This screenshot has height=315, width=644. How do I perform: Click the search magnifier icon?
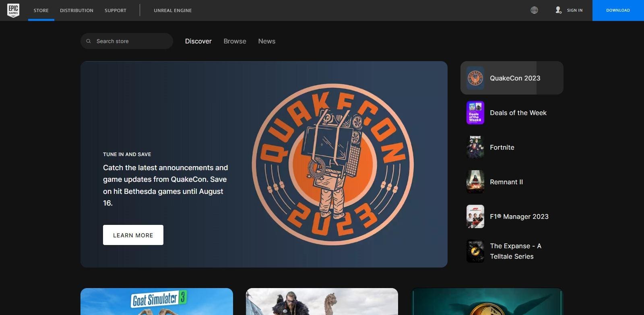coord(89,41)
